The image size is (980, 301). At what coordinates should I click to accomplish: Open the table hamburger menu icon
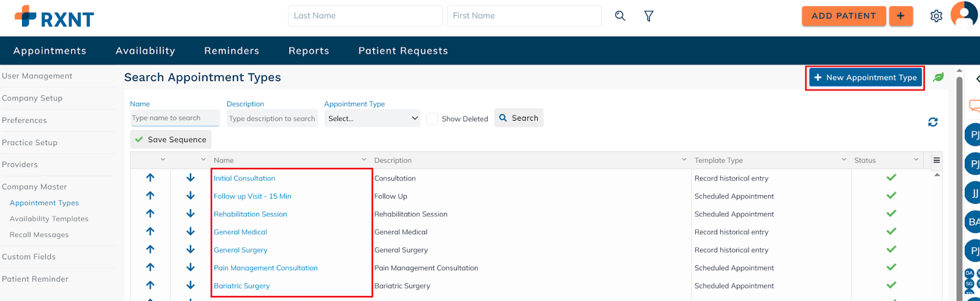(x=936, y=160)
